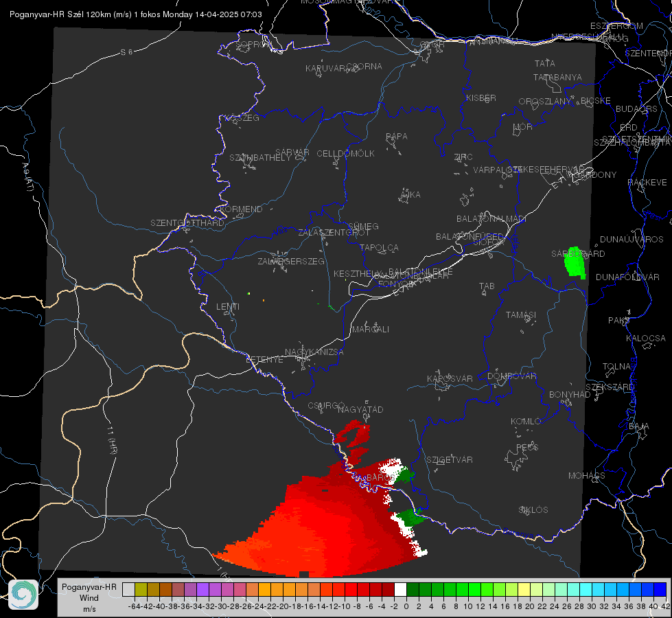The height and width of the screenshot is (618, 672).
Task: Click the TOLNA label
Action: [x=616, y=367]
